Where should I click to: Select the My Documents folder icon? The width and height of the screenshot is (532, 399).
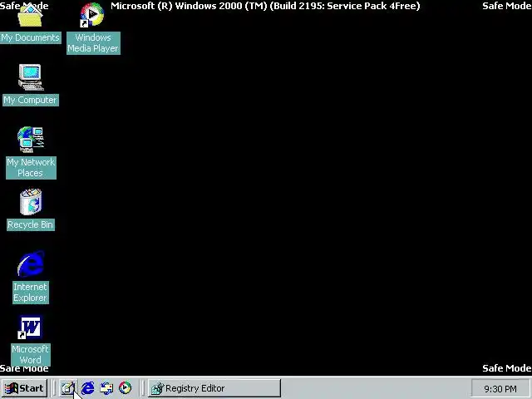(30, 17)
